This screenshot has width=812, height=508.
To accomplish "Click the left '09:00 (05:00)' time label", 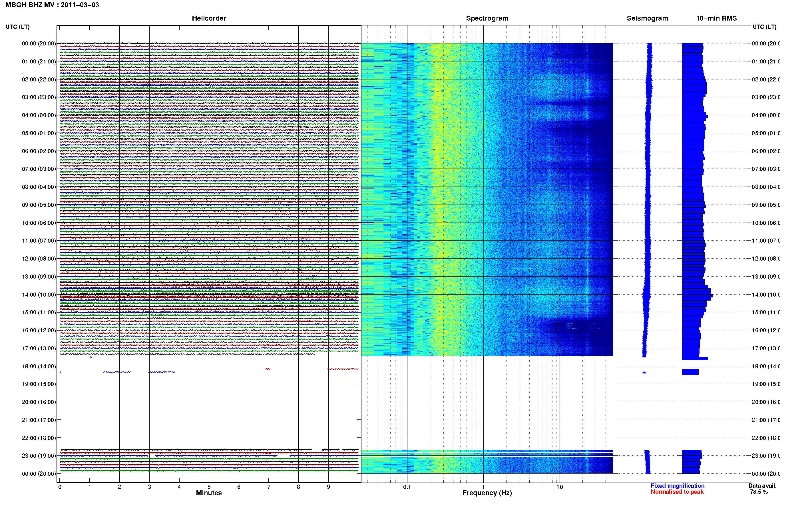I will (39, 205).
